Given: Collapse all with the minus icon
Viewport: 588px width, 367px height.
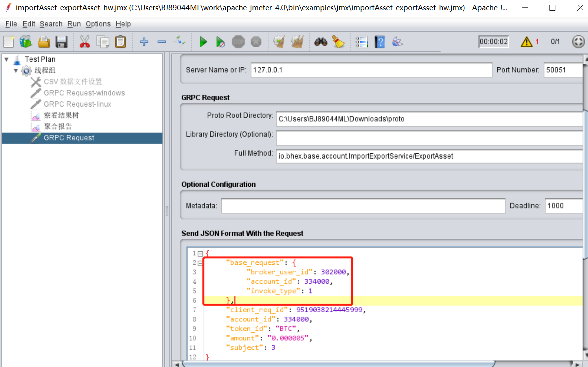Looking at the screenshot, I should [x=162, y=42].
